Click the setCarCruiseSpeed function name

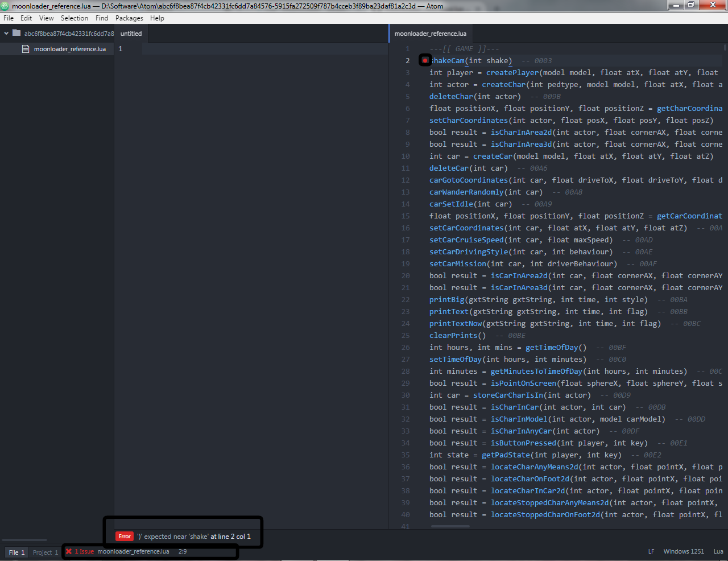[x=466, y=240]
